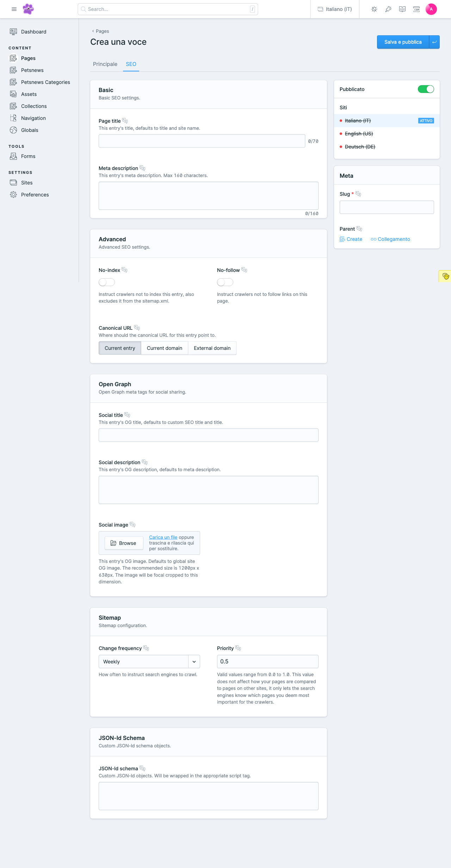Click the Assets sidebar icon
The width and height of the screenshot is (451, 868).
(13, 94)
